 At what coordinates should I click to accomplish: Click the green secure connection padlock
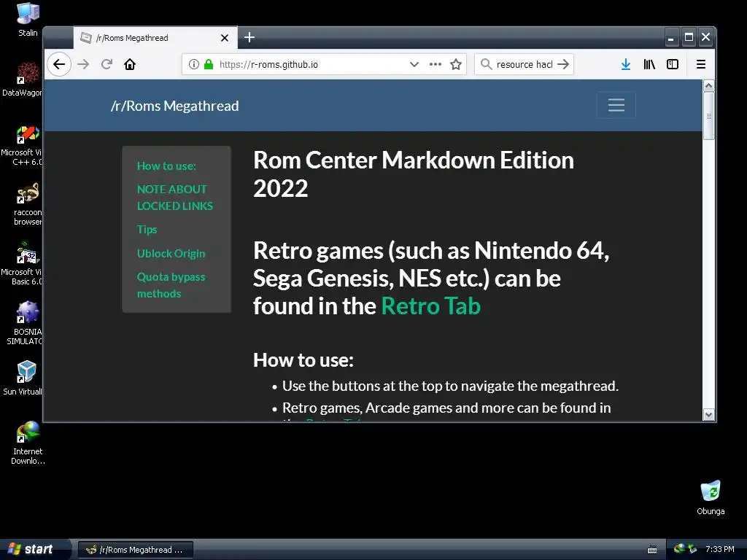point(209,64)
